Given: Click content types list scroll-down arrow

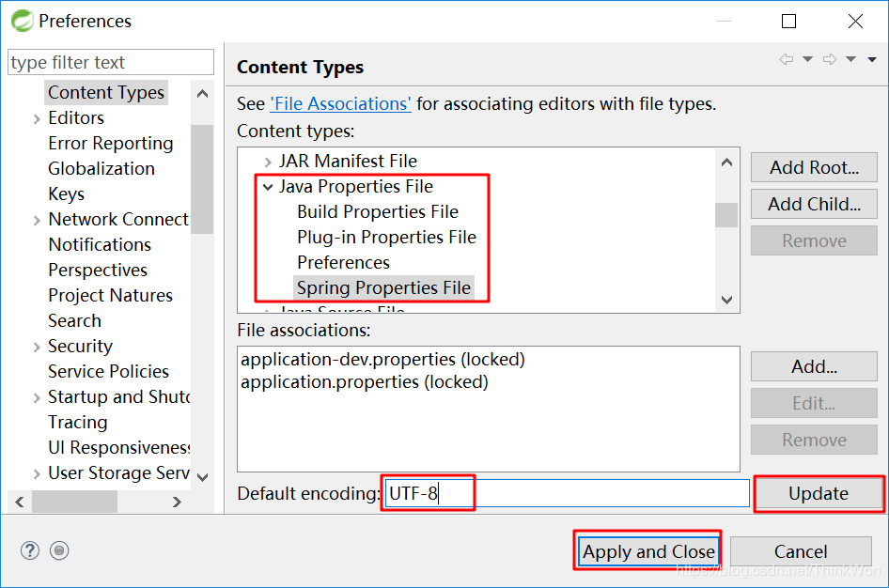Looking at the screenshot, I should click(726, 300).
